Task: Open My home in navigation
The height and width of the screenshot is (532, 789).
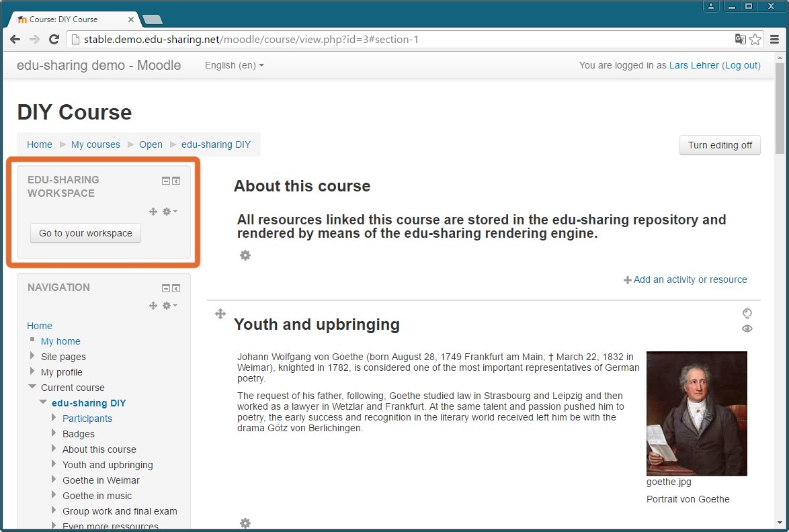Action: point(60,341)
